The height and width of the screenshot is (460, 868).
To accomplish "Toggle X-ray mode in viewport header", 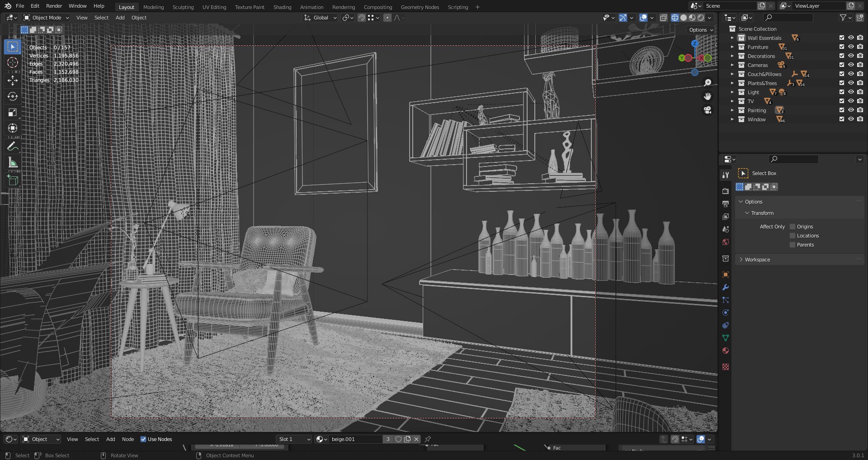I will pyautogui.click(x=663, y=18).
